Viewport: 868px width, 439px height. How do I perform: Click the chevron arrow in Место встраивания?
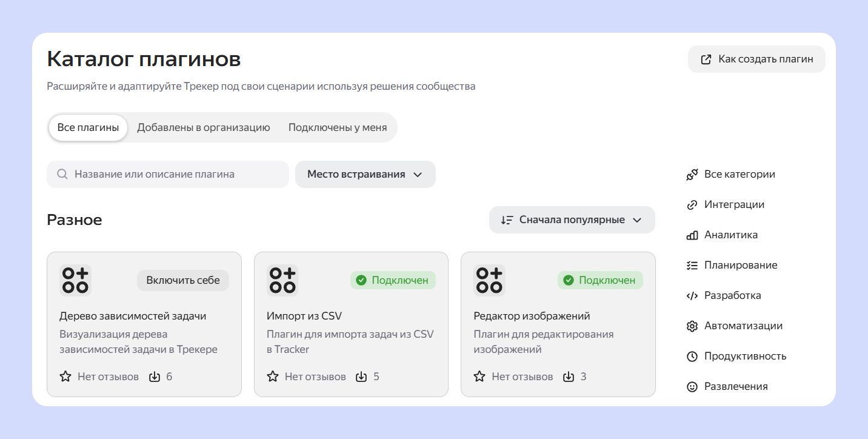pyautogui.click(x=418, y=175)
